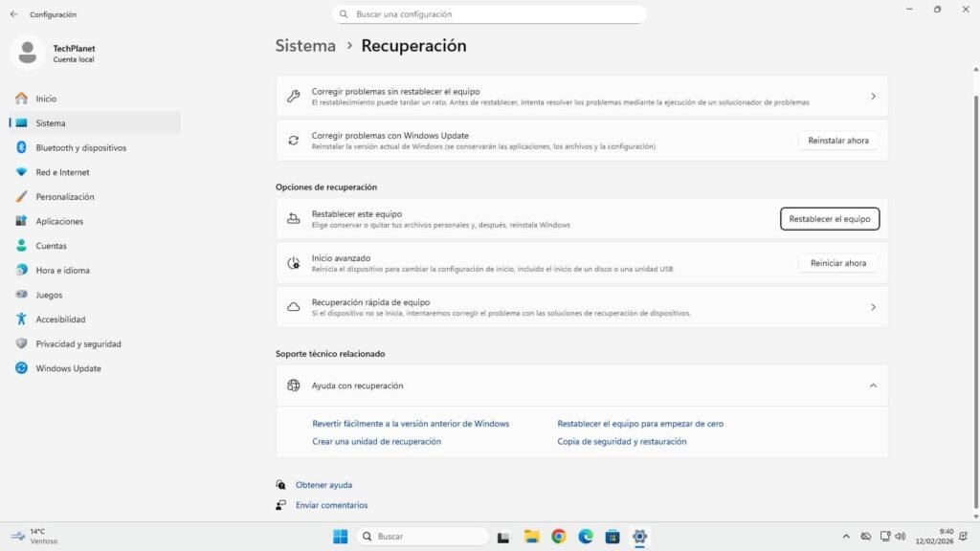Select Cuentas in the sidebar

click(57, 245)
